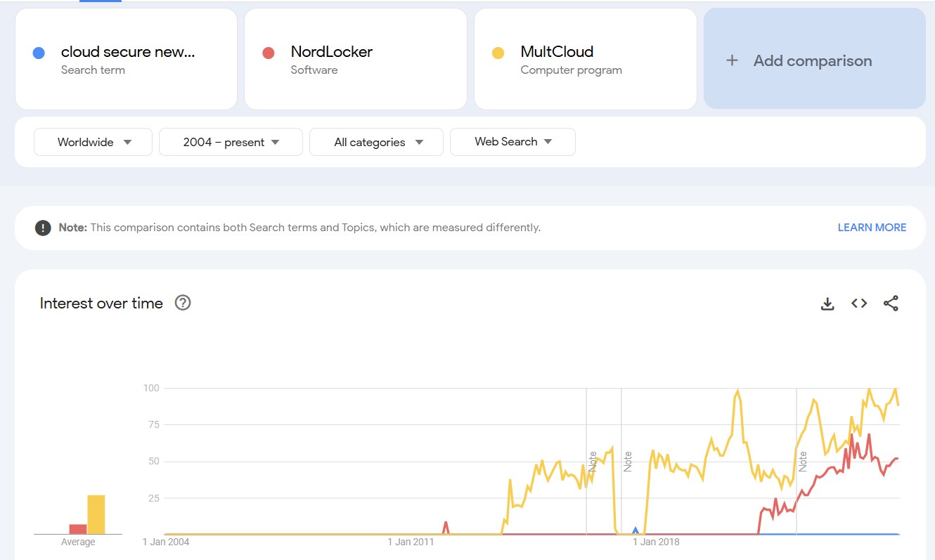Screen dimensions: 935x560
Task: Expand the All categories dropdown
Action: pos(376,142)
